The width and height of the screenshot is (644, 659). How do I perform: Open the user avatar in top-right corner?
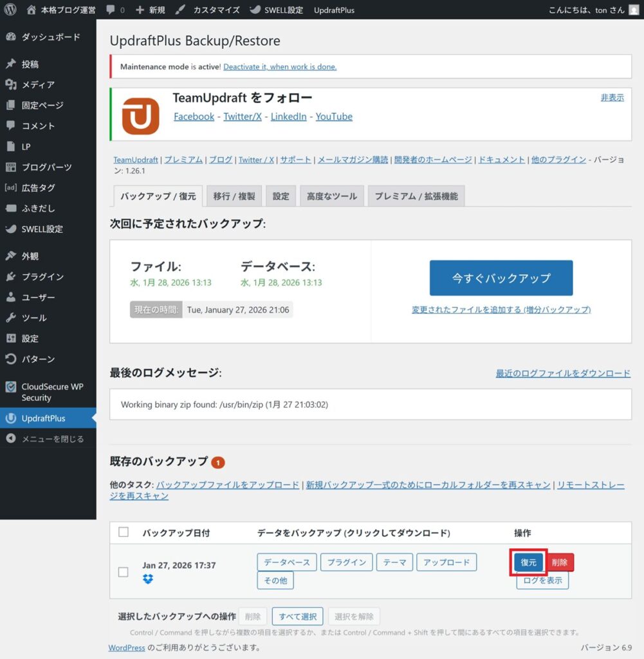634,10
